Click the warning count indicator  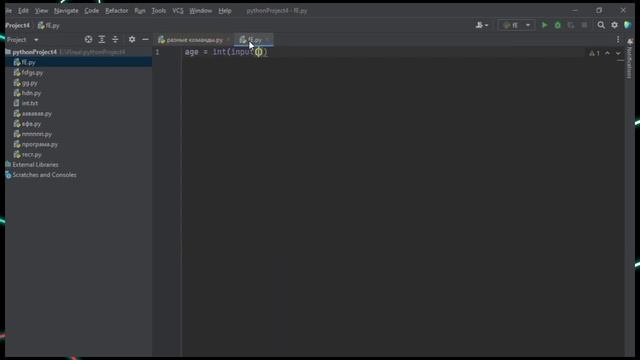pyautogui.click(x=594, y=53)
